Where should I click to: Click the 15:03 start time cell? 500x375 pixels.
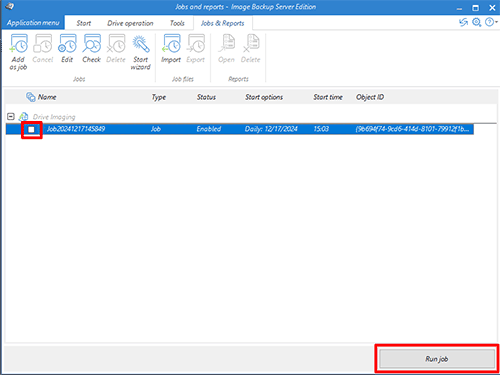coord(321,129)
